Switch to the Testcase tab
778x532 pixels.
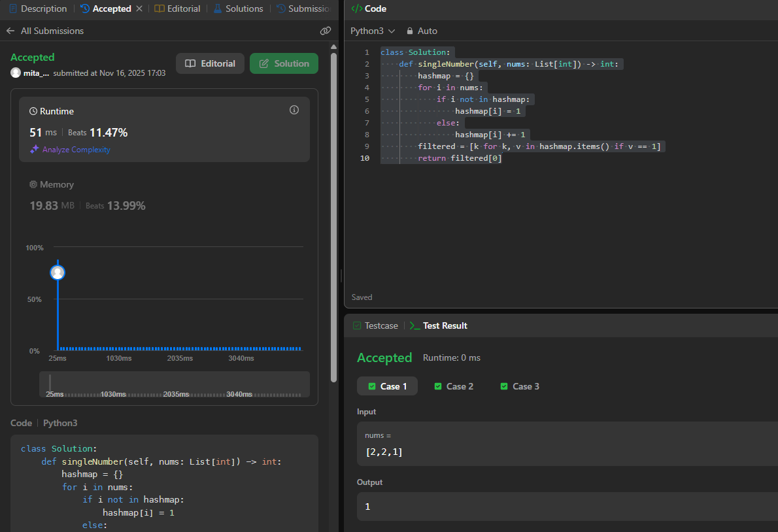click(x=375, y=325)
